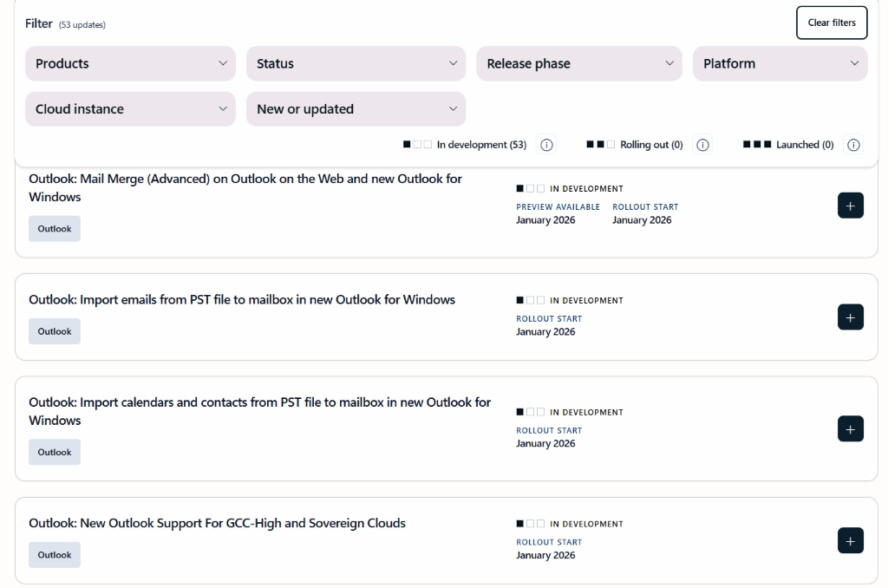This screenshot has height=588, width=888.
Task: Open info about Rolling out status
Action: pyautogui.click(x=702, y=145)
